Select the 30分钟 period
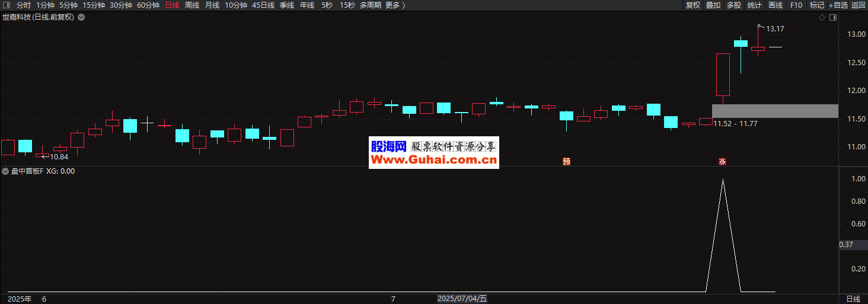Viewport: 868px width, 304px height. coord(121,5)
